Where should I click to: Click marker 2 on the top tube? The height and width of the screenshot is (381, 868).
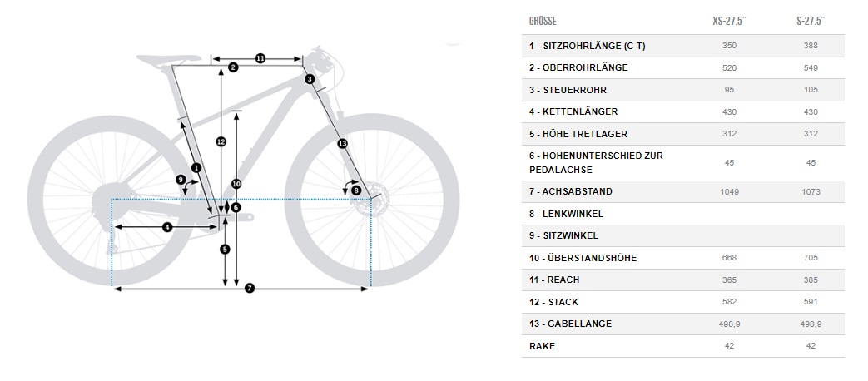233,67
